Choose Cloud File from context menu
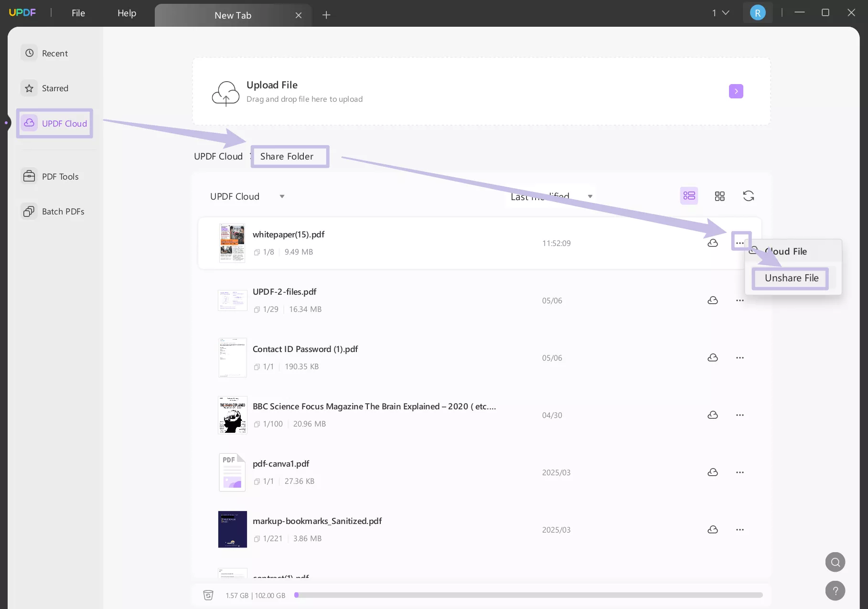 click(x=793, y=251)
